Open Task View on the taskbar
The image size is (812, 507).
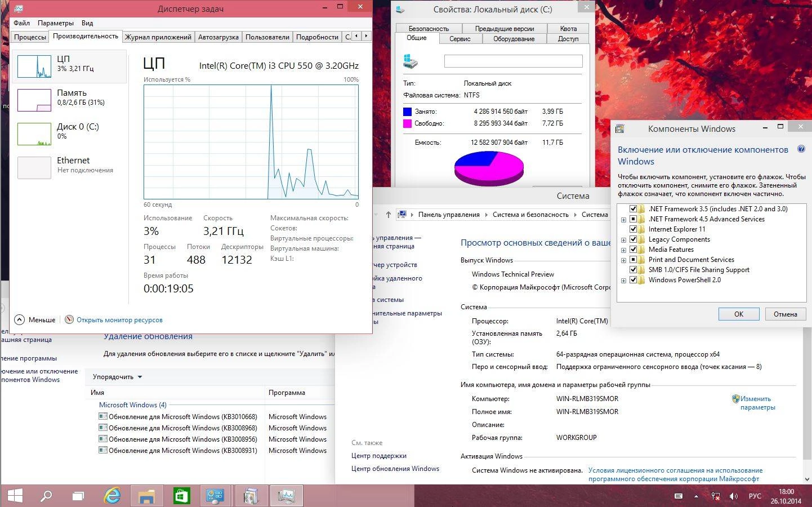(78, 496)
